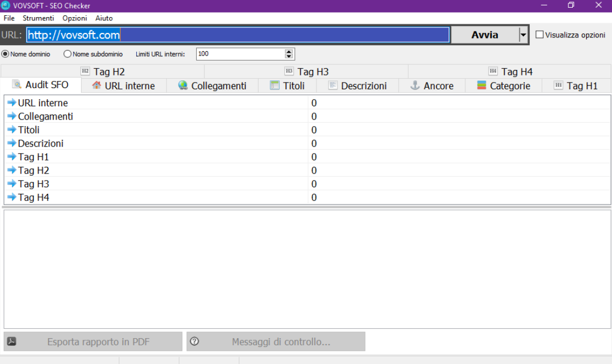Switch to the Ancore tab
The width and height of the screenshot is (612, 364).
coord(432,86)
